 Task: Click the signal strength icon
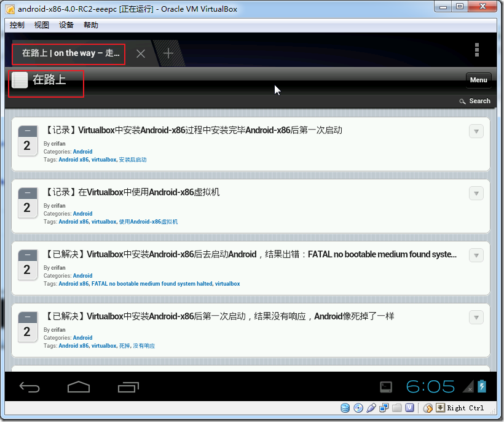[x=468, y=386]
